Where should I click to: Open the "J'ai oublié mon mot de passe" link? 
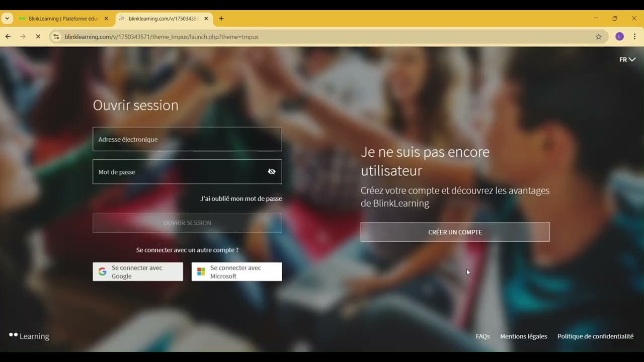click(x=241, y=199)
